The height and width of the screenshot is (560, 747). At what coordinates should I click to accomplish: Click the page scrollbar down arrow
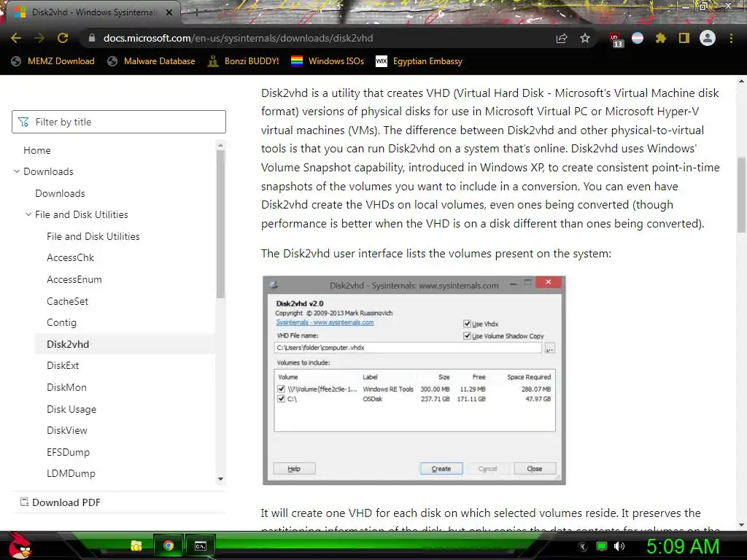(x=741, y=525)
